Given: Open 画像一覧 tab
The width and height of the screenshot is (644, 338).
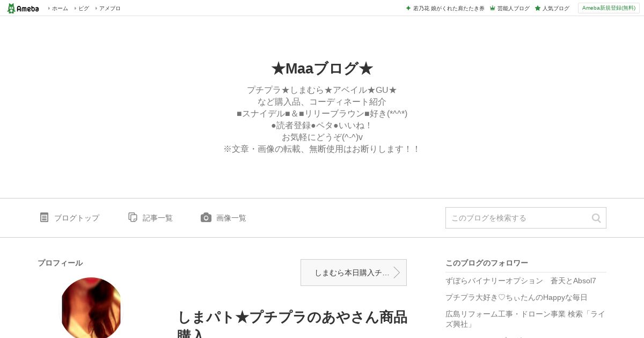Looking at the screenshot, I should pos(231,218).
